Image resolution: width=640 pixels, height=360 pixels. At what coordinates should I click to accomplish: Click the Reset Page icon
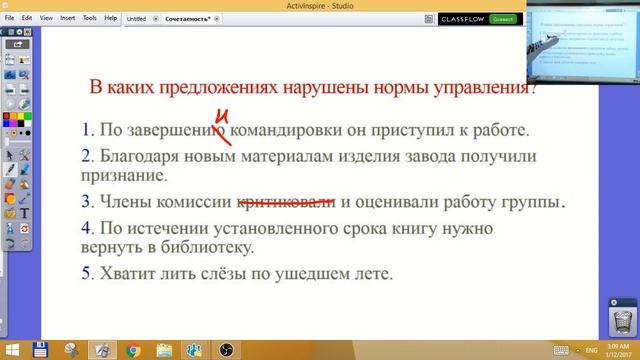(24, 228)
